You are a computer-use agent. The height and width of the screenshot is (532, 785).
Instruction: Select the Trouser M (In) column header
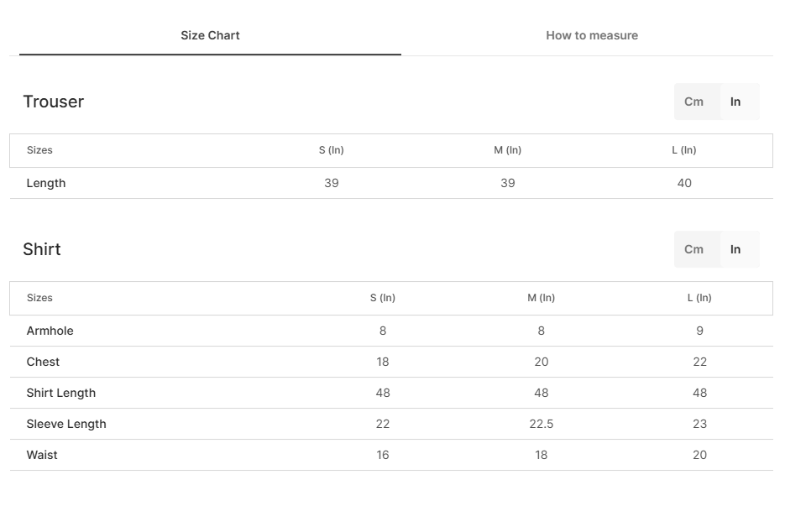pos(508,150)
